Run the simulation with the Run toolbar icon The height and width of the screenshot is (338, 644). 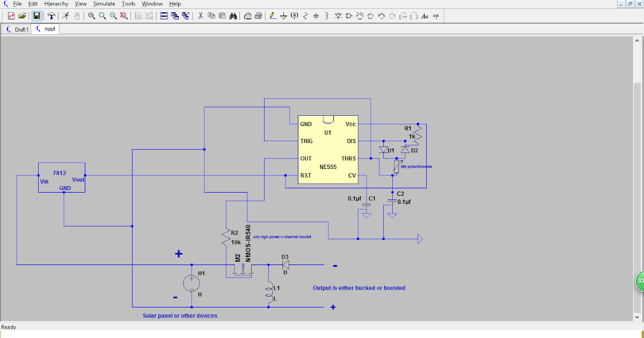tap(65, 16)
